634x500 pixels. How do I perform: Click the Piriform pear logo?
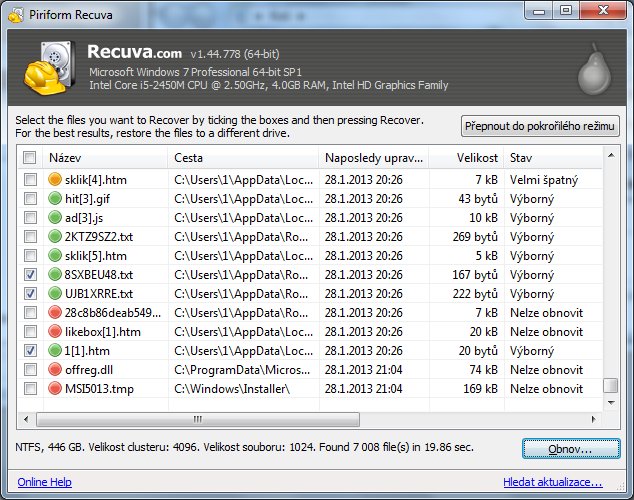coord(594,69)
